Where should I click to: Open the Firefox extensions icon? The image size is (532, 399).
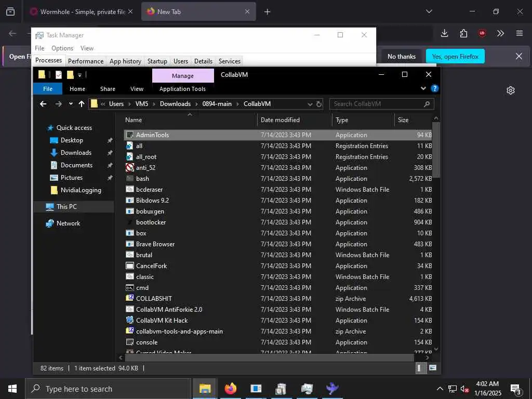463,33
